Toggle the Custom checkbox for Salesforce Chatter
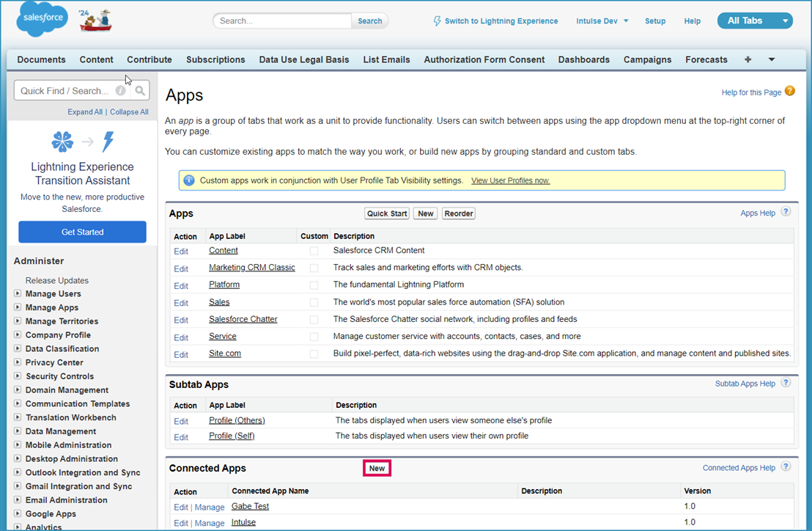 (x=314, y=320)
